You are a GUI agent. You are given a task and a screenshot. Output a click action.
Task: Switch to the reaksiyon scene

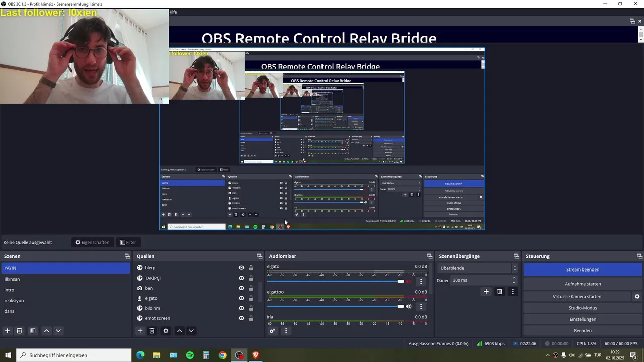coord(65,300)
